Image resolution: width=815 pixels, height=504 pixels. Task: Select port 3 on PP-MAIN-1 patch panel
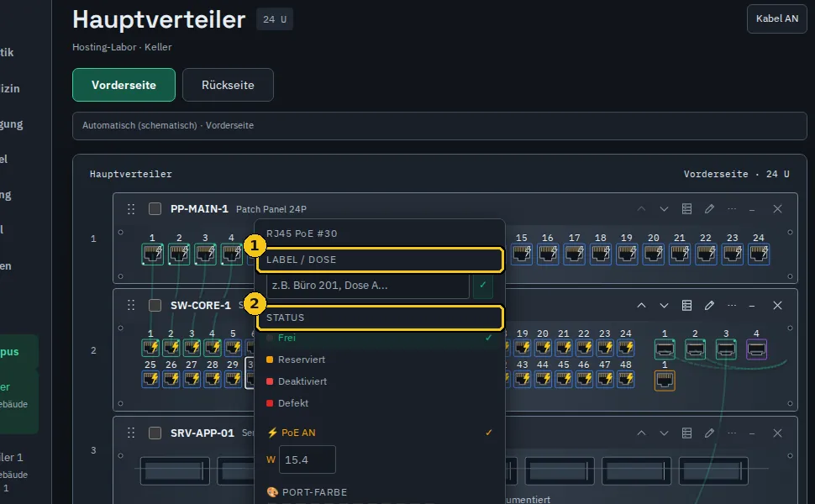pyautogui.click(x=205, y=254)
